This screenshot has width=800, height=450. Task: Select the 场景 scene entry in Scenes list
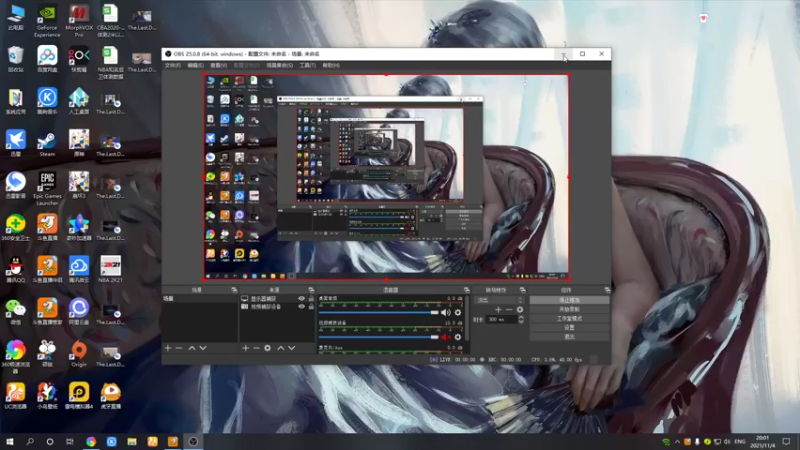(199, 298)
